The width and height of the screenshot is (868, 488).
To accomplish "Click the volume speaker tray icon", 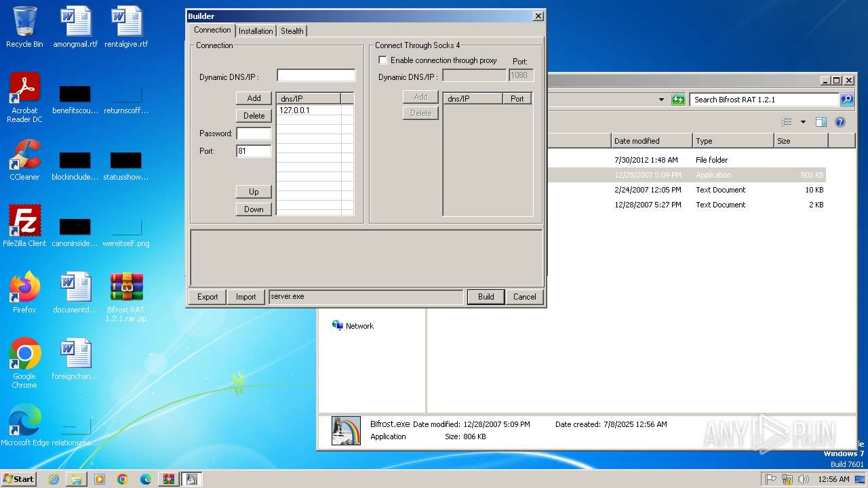I will (x=804, y=479).
